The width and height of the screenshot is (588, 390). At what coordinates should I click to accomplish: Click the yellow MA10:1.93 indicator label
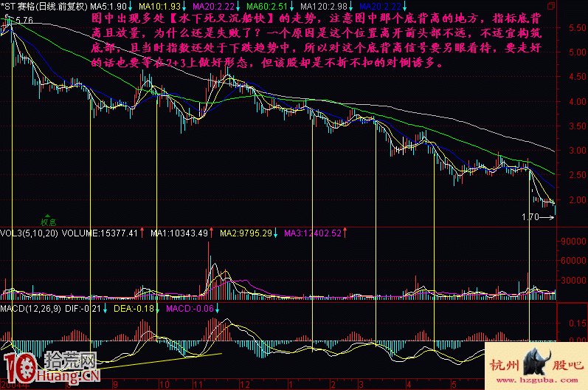click(x=160, y=7)
